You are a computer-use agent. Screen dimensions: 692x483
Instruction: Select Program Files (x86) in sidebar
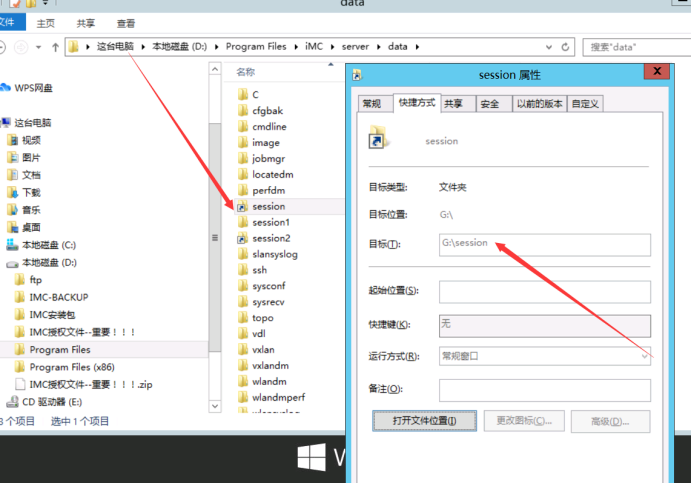pyautogui.click(x=72, y=367)
